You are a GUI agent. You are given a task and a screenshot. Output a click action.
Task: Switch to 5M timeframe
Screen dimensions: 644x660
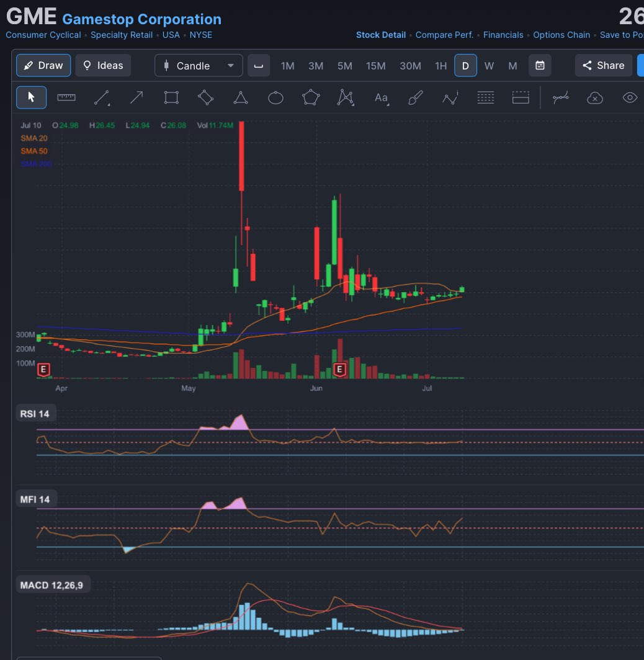[x=345, y=66]
